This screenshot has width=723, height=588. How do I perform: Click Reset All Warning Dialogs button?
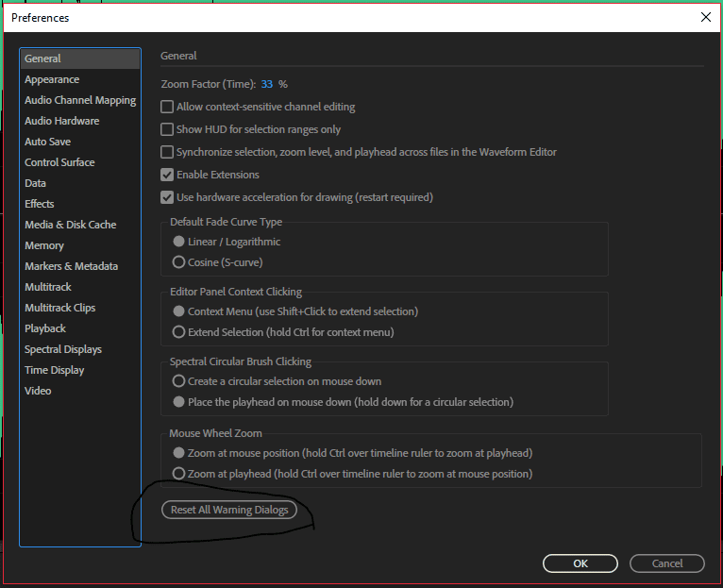click(229, 510)
